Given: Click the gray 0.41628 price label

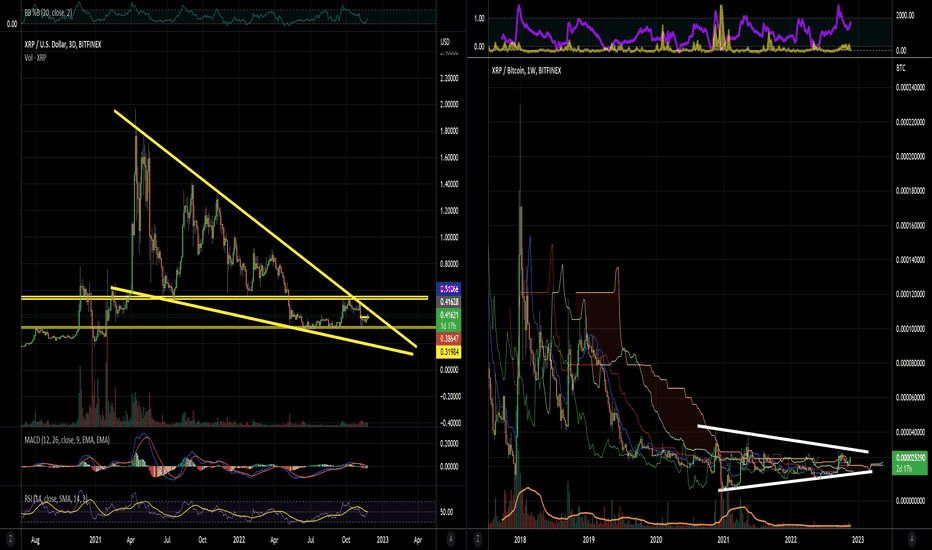Looking at the screenshot, I should (448, 302).
